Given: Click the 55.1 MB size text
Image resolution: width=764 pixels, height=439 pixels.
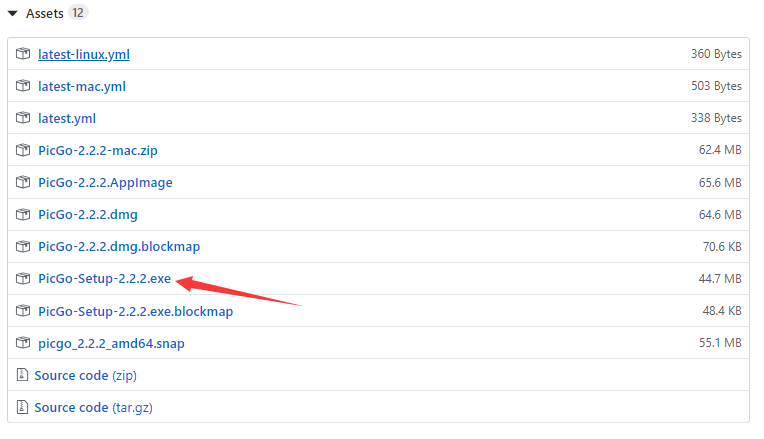Looking at the screenshot, I should [720, 343].
